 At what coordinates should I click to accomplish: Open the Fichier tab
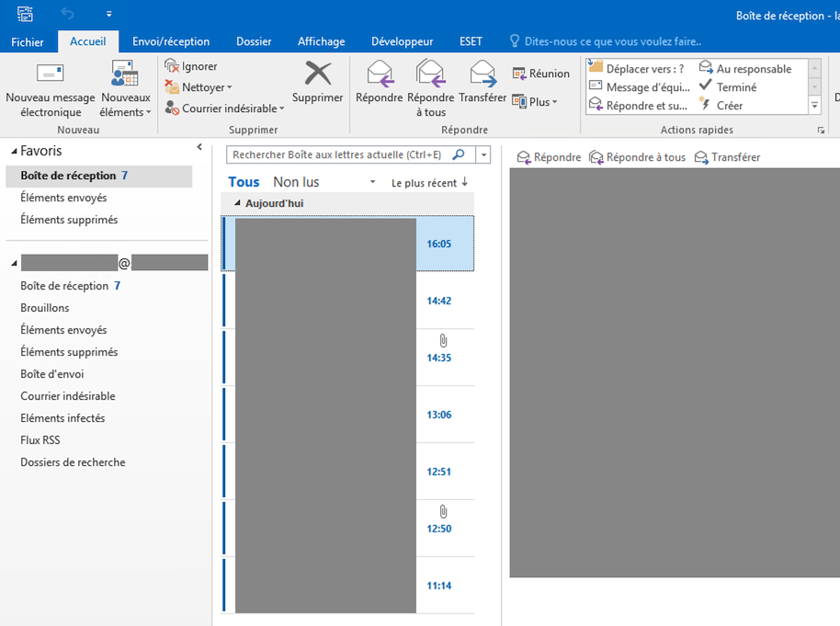[x=28, y=41]
